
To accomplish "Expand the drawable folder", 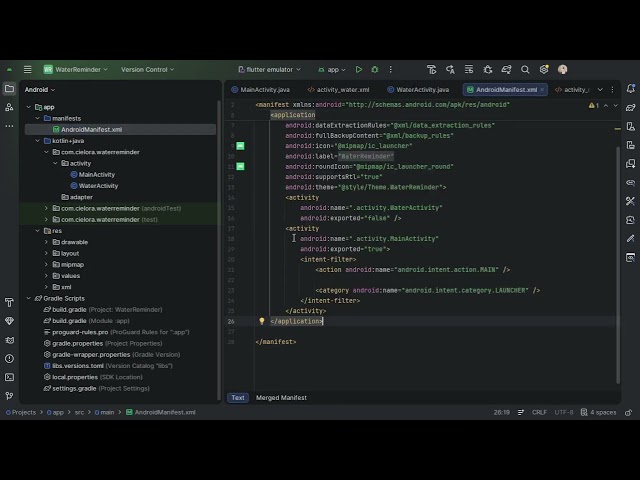I will point(46,242).
